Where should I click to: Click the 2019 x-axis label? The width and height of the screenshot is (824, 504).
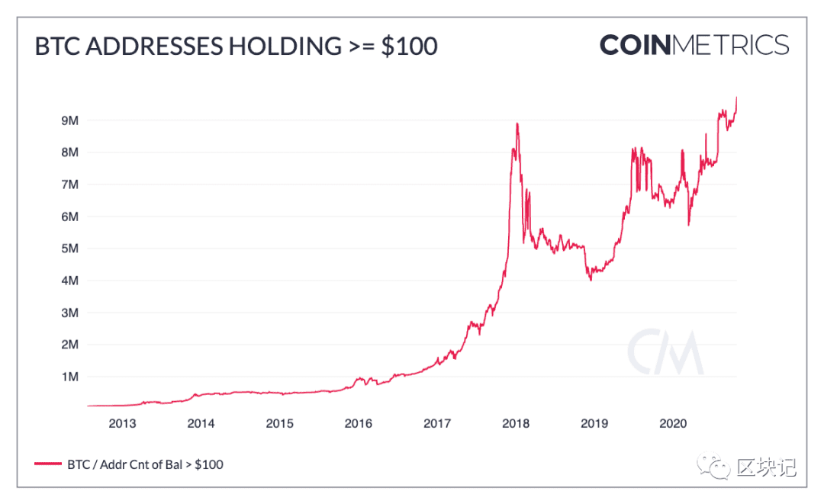tap(594, 424)
